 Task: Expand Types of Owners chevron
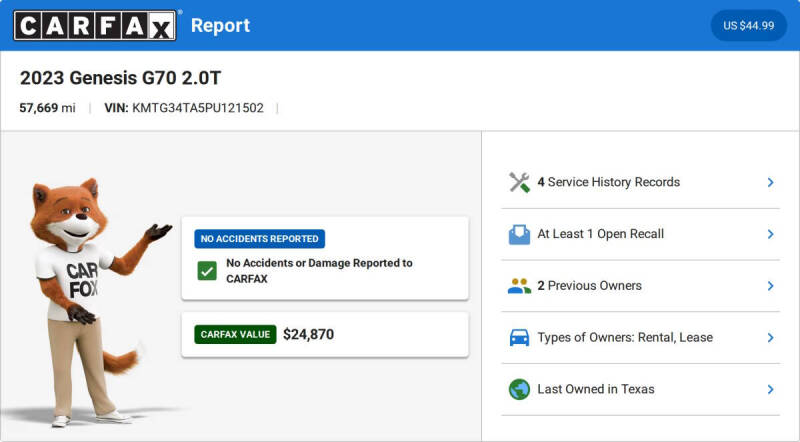coord(770,338)
